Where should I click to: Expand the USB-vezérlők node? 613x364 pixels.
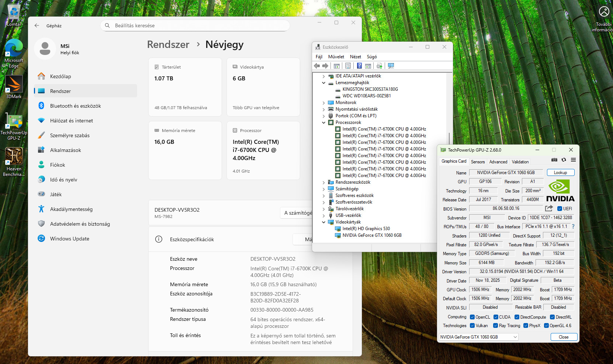[324, 215]
